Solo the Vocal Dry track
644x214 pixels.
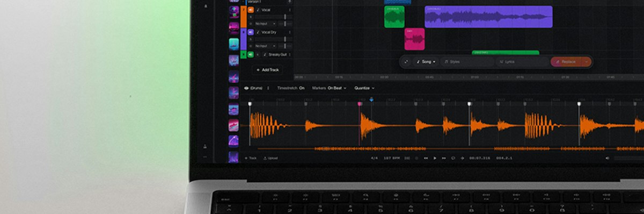[x=251, y=39]
